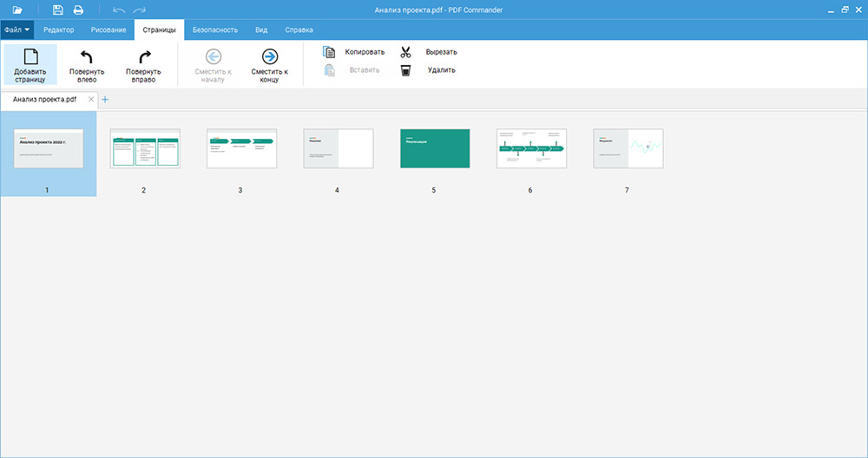Restore down the PDF Commander window

click(845, 10)
